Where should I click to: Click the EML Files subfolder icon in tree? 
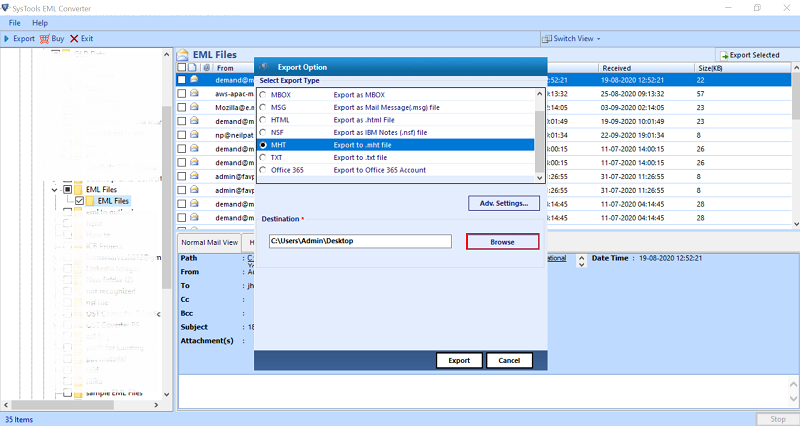[x=90, y=201]
